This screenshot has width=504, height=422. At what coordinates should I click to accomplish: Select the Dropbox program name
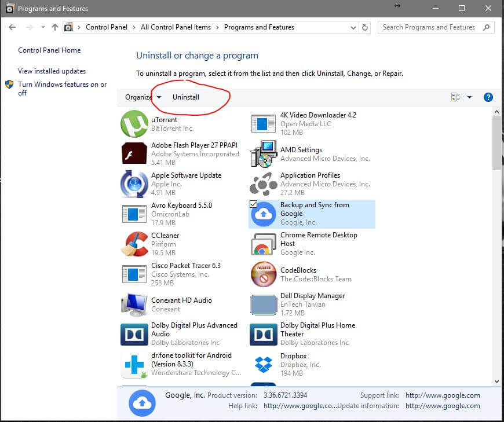tap(293, 356)
